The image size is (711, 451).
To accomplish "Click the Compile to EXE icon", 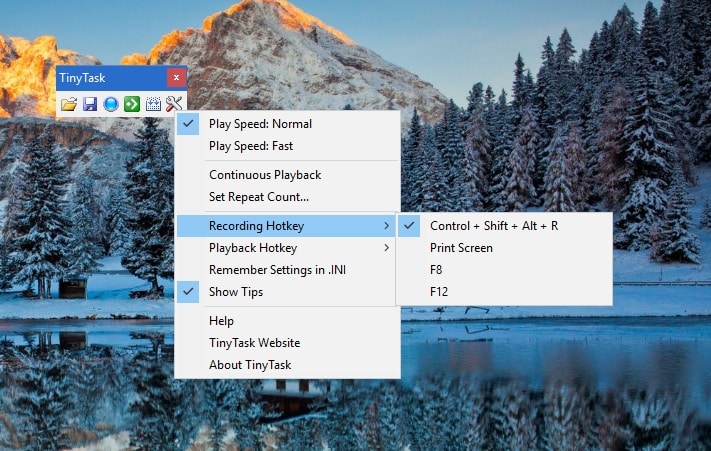I will [x=153, y=104].
